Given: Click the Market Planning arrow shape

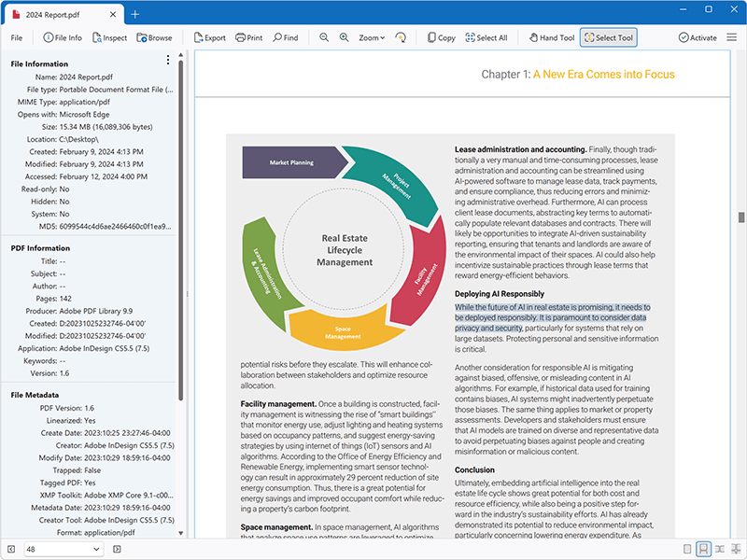Looking at the screenshot, I should tap(294, 162).
